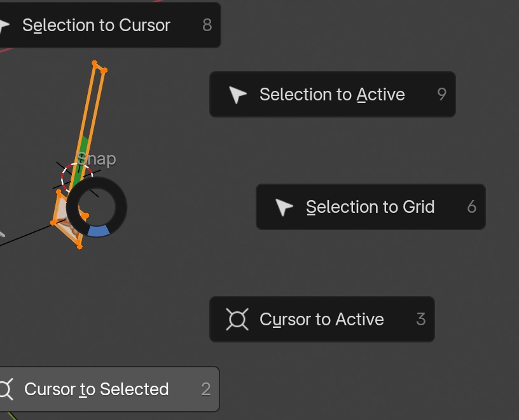Click arrow icon beside Selection to Cursor

pyautogui.click(x=4, y=25)
